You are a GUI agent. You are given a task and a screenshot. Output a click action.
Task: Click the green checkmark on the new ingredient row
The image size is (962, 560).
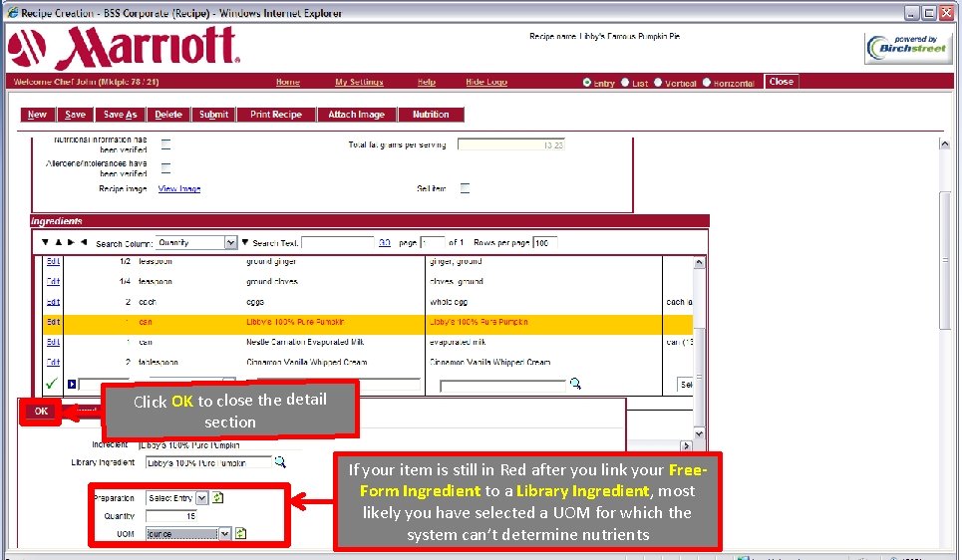[52, 384]
